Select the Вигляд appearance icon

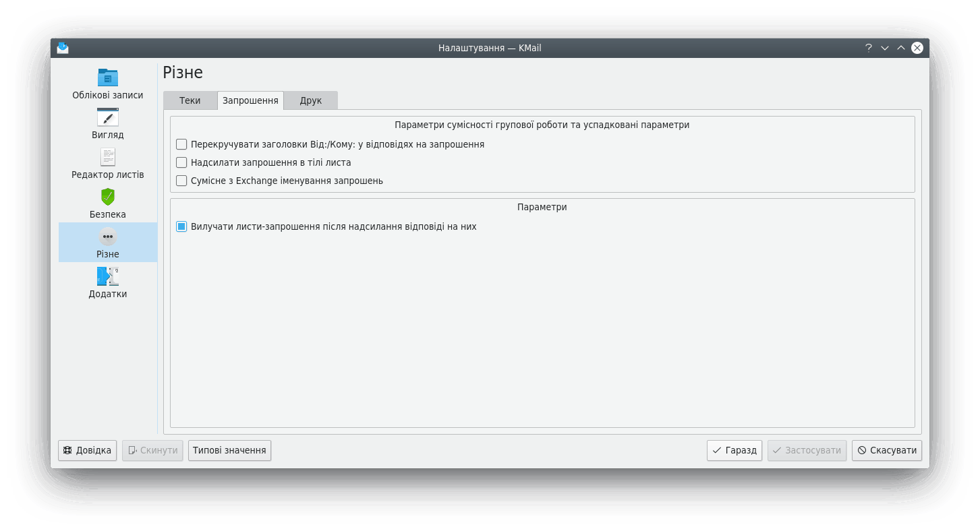pyautogui.click(x=108, y=117)
